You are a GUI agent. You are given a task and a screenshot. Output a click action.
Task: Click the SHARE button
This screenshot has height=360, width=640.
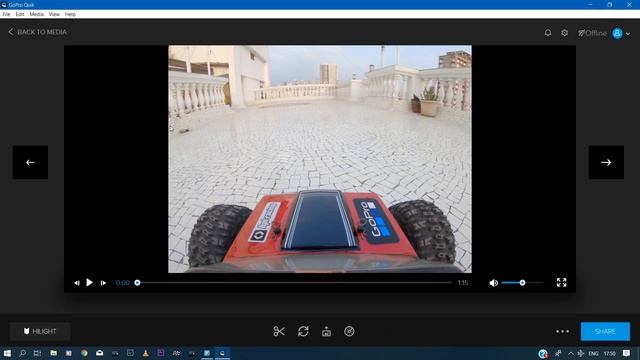pyautogui.click(x=605, y=331)
